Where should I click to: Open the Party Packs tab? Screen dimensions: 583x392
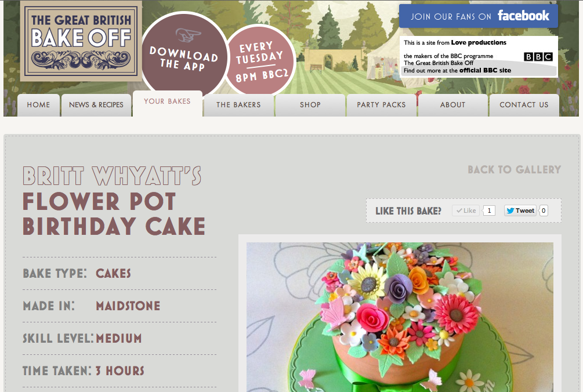[382, 105]
